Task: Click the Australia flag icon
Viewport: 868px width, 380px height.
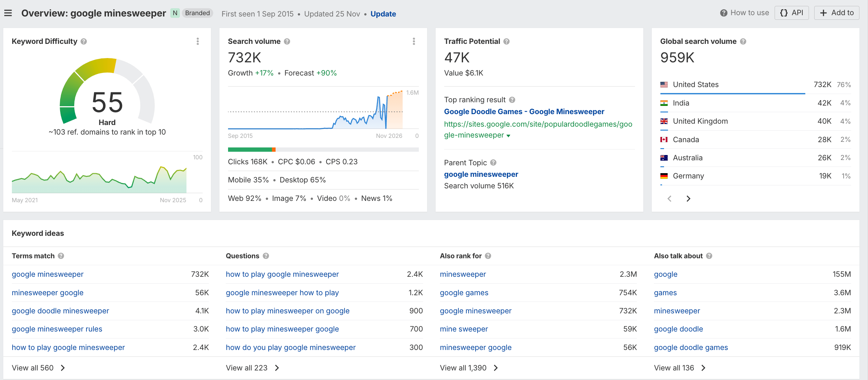Action: pos(664,158)
